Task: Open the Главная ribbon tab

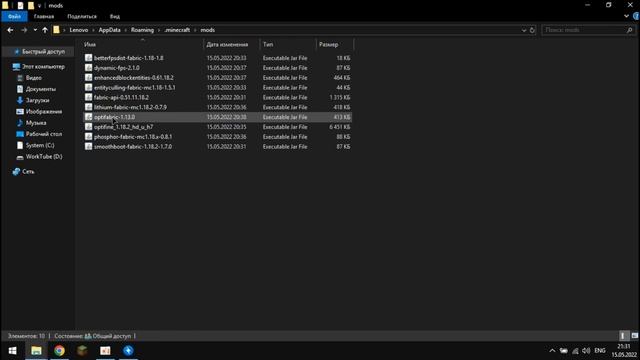Action: (x=44, y=16)
